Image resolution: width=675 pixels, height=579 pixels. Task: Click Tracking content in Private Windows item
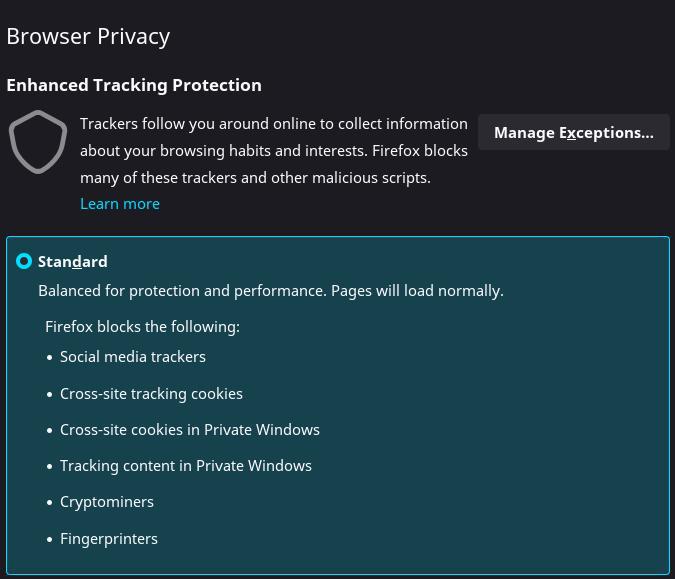[x=186, y=465]
